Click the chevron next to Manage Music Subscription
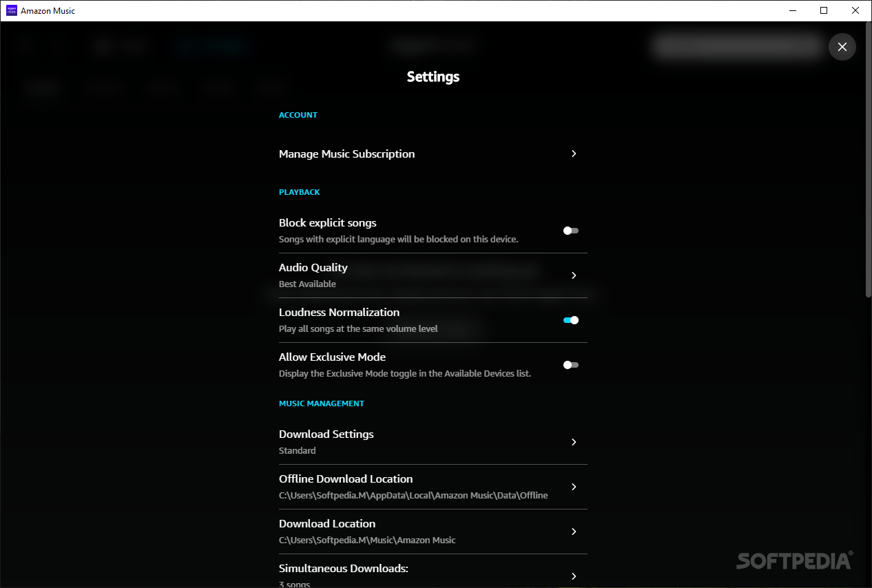The height and width of the screenshot is (588, 872). coord(574,154)
